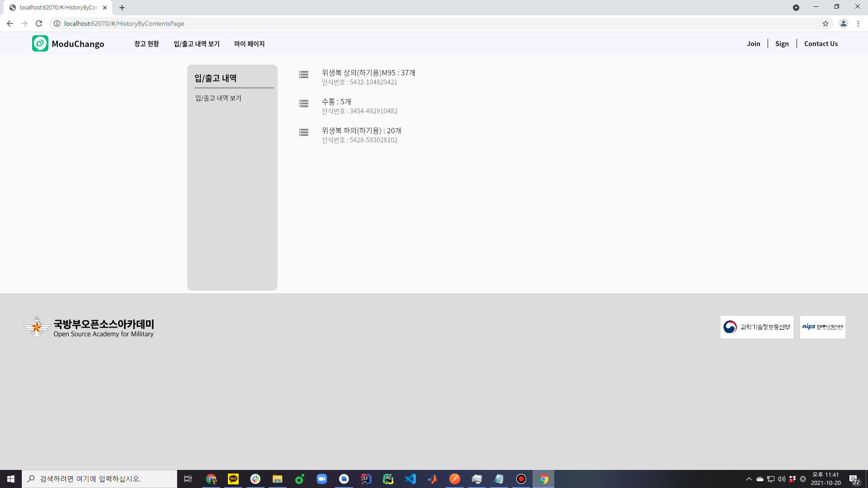Open Chrome three-dot menu
868x488 pixels.
[x=858, y=23]
